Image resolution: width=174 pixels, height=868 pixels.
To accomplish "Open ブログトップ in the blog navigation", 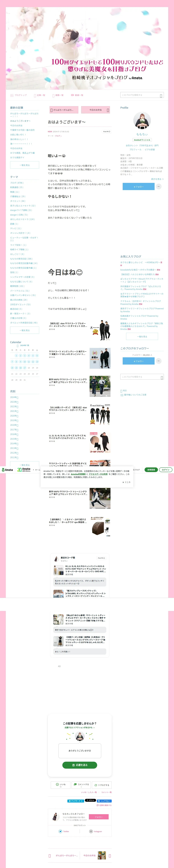I will 19,95.
